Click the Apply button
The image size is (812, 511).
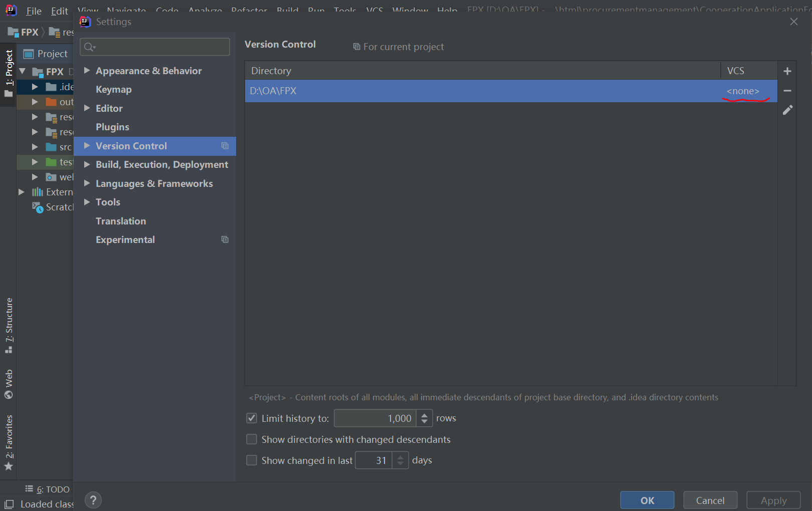(773, 500)
